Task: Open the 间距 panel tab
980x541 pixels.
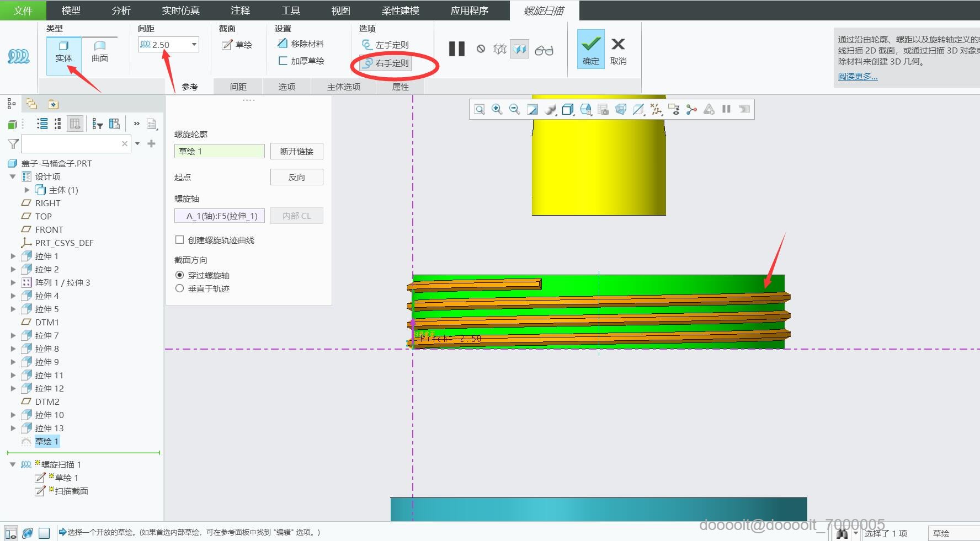Action: pyautogui.click(x=238, y=87)
